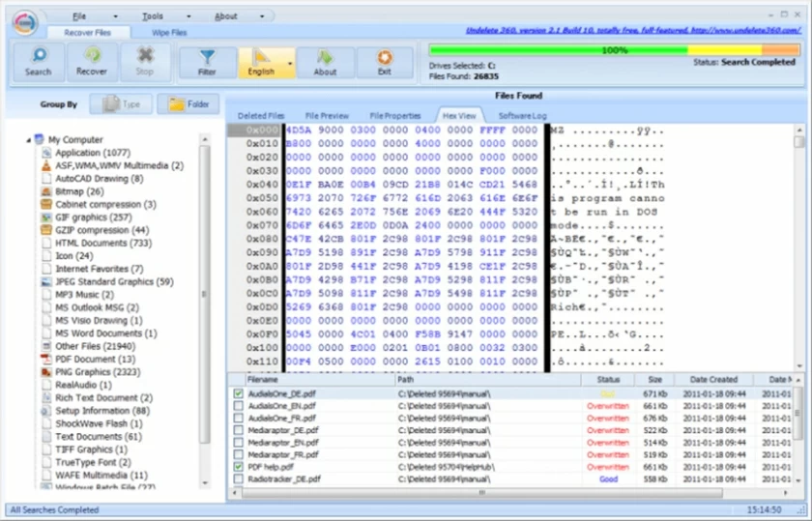Viewport: 812px width, 521px height.
Task: Select GZIP compression (44) category icon
Action: 46,230
